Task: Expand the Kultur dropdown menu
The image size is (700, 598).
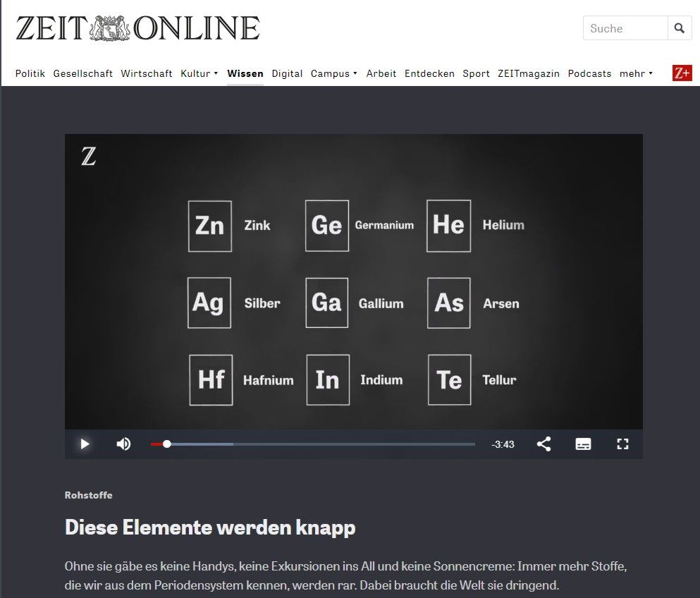Action: tap(199, 73)
